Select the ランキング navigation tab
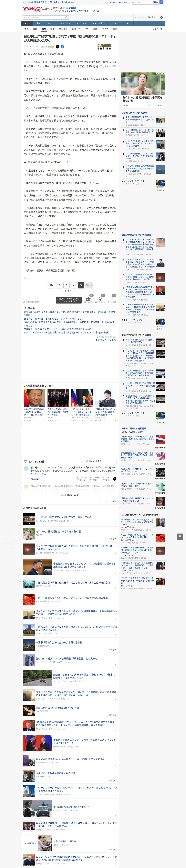This screenshot has height=868, width=186. pos(115,24)
